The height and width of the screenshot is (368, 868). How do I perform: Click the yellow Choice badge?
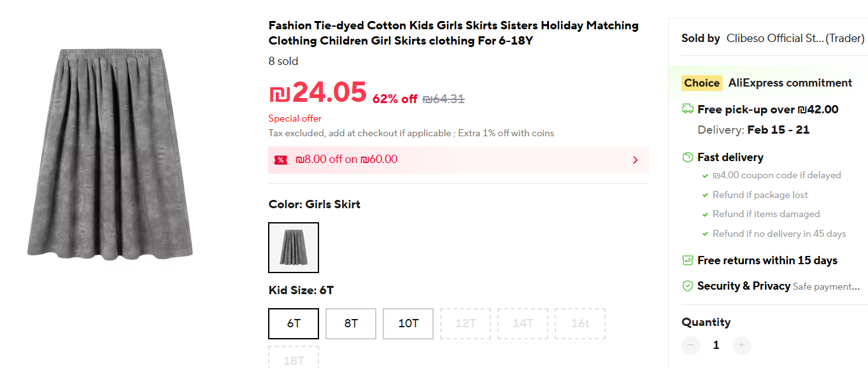pyautogui.click(x=702, y=83)
